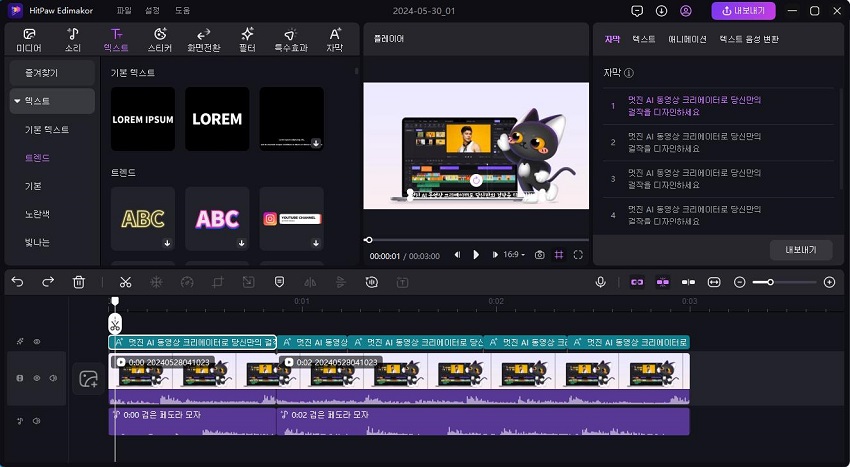
Task: Undo the last timeline action
Action: tap(17, 282)
